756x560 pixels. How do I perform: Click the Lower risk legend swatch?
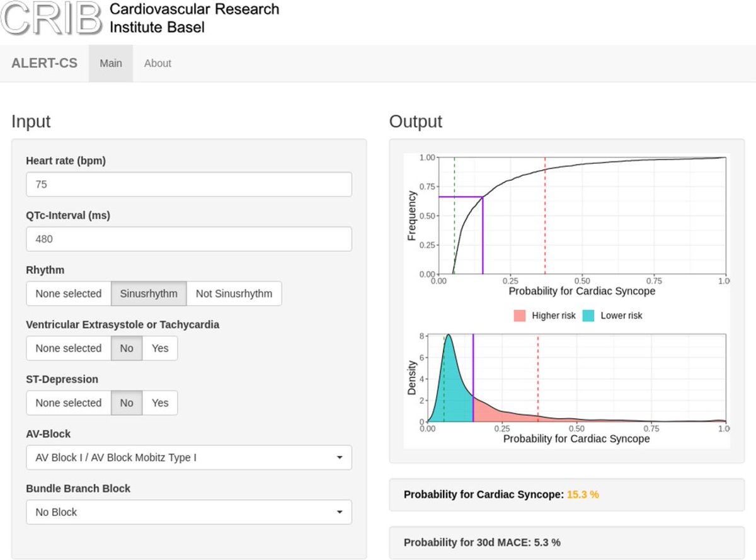589,316
